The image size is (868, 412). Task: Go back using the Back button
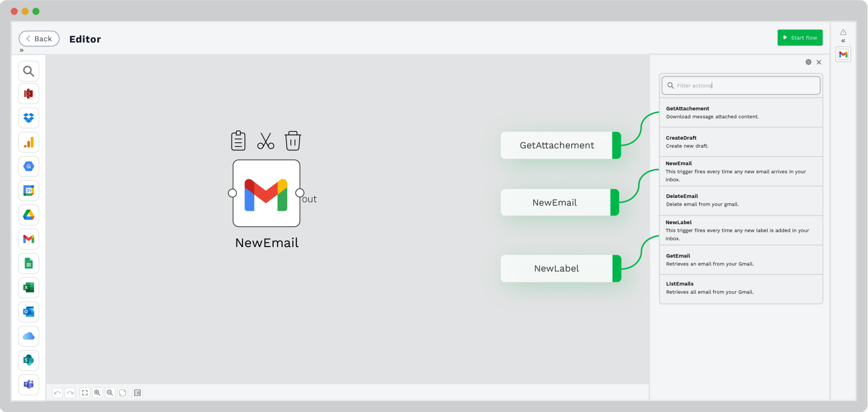[x=39, y=39]
